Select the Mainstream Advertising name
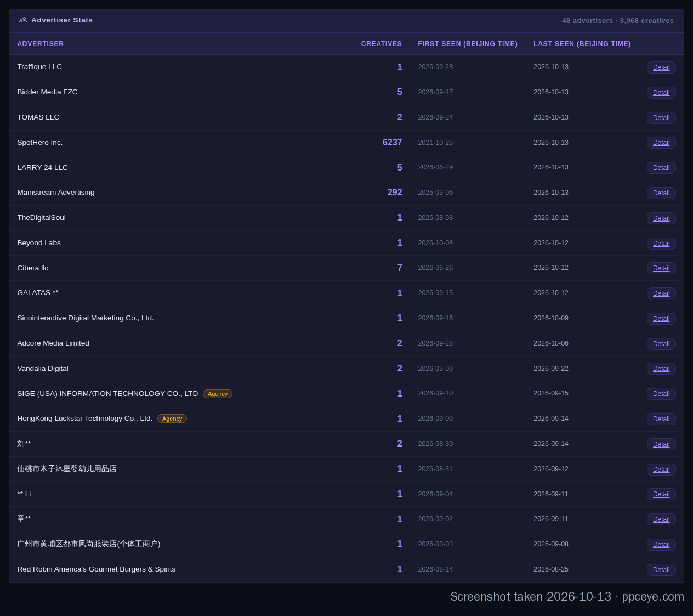 tap(56, 193)
